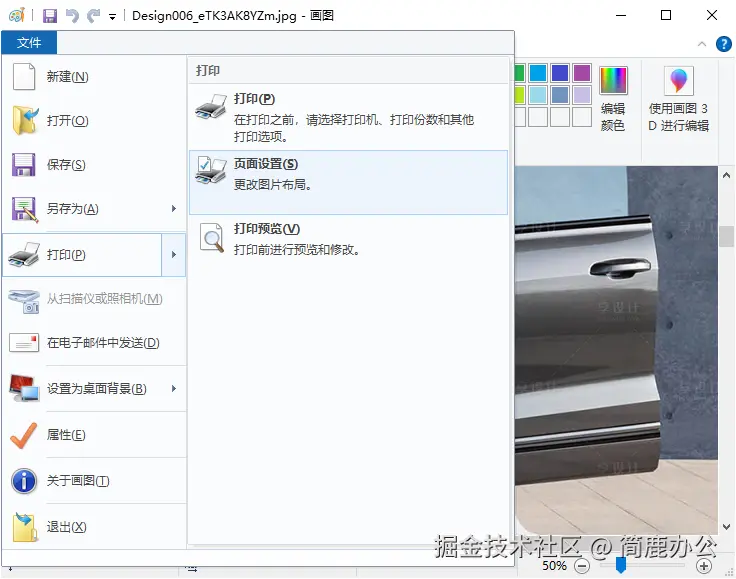Pick the light turquoise color swatch

538,95
